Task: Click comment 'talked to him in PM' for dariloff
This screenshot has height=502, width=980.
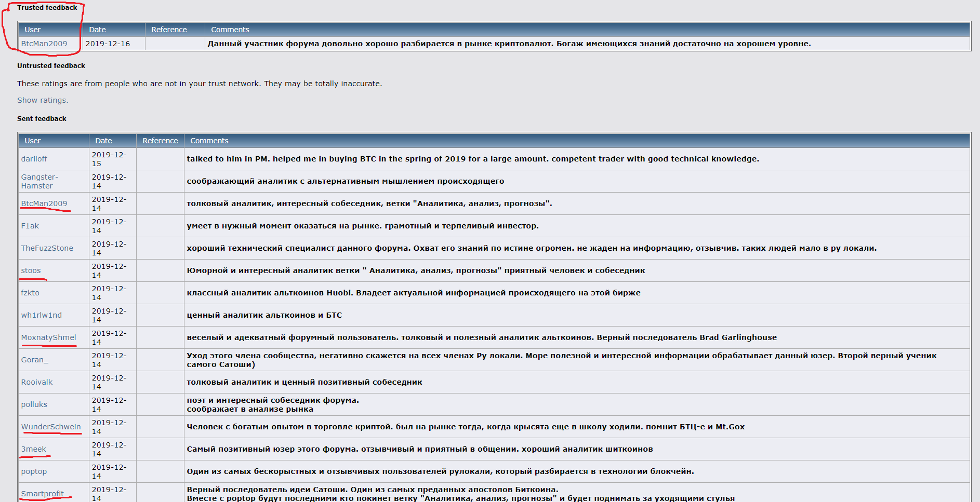Action: (x=473, y=159)
